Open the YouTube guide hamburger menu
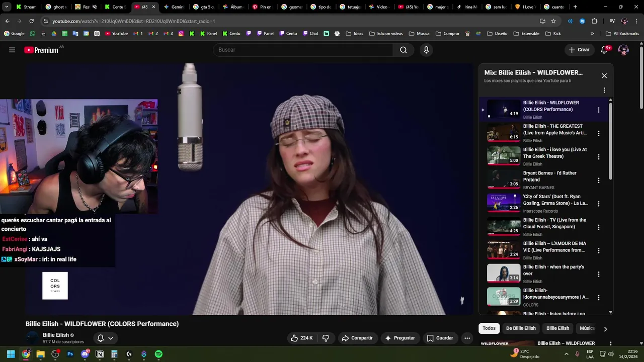644x362 pixels. point(12,50)
